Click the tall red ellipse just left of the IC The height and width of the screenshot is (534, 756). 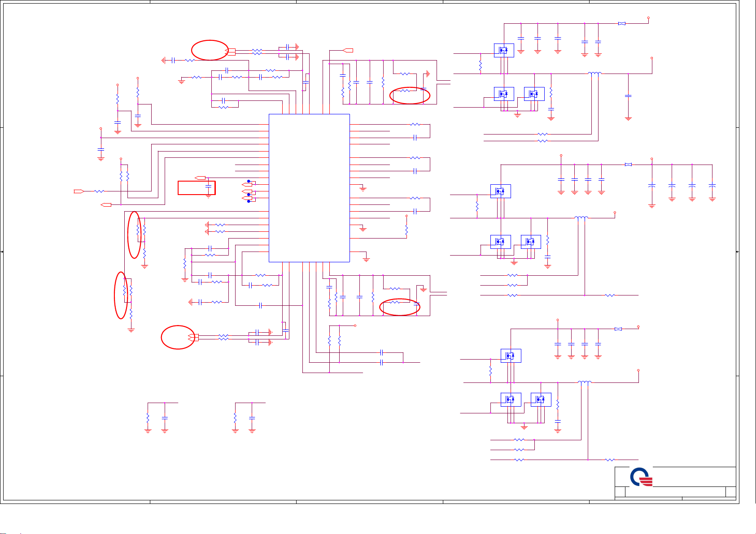pos(135,235)
